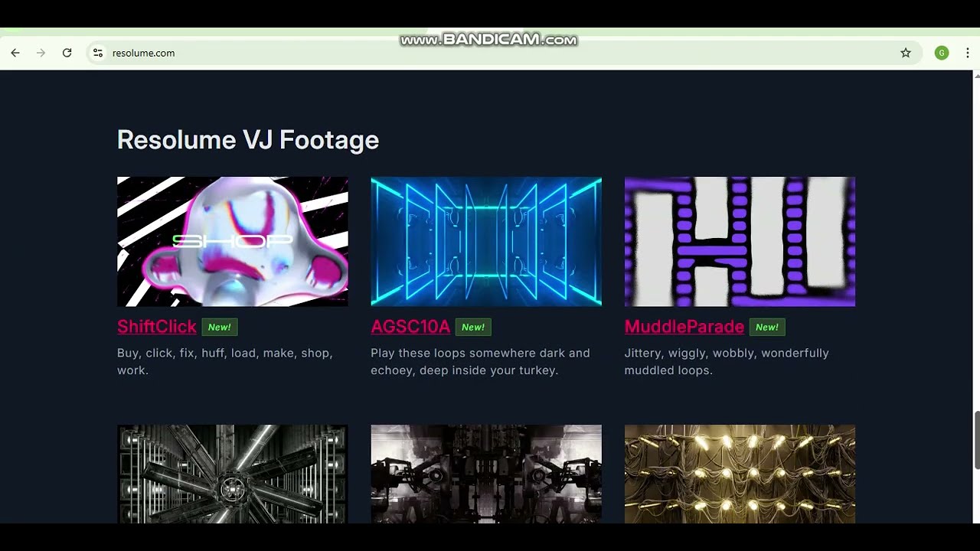Click the New! badge beside MuddleParade
The image size is (980, 551).
767,328
